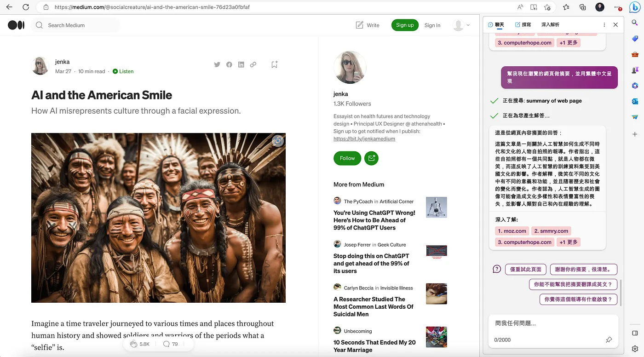
Task: Open 'You're Using ChatGPT Wrong!' article
Action: [x=374, y=220]
